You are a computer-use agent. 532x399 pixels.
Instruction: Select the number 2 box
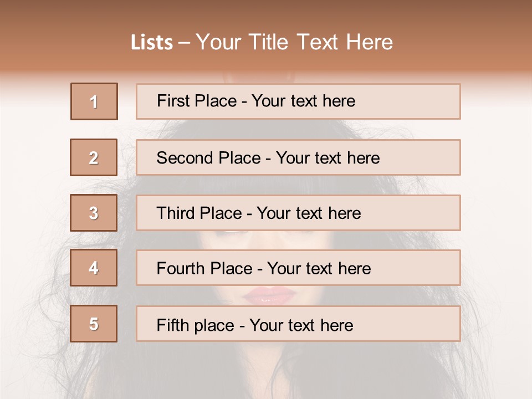coord(94,157)
